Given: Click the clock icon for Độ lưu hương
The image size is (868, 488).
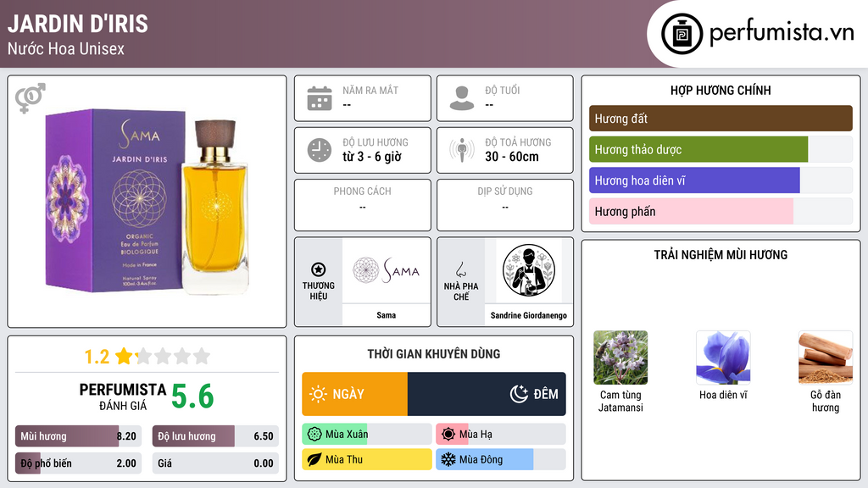Looking at the screenshot, I should [x=320, y=150].
